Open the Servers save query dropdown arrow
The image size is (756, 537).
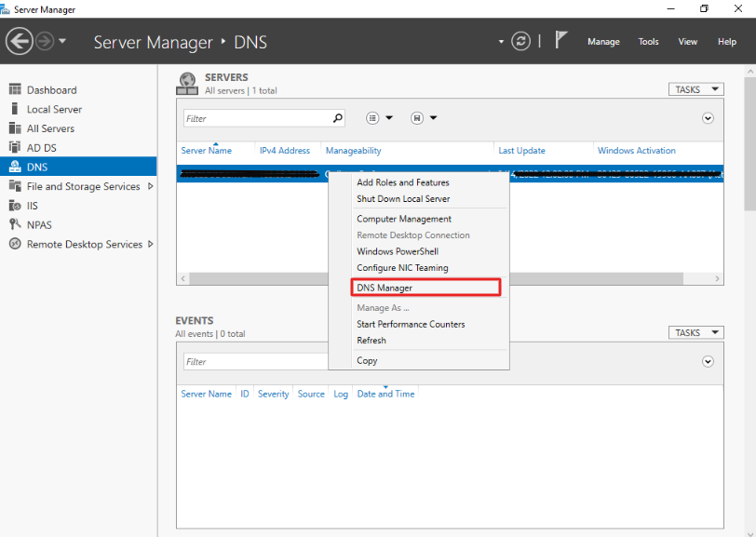point(434,118)
